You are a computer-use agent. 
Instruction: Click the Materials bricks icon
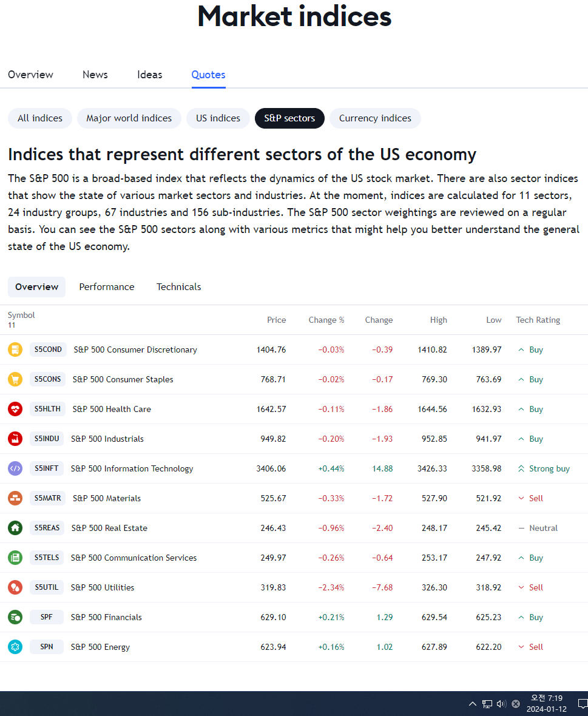click(15, 498)
